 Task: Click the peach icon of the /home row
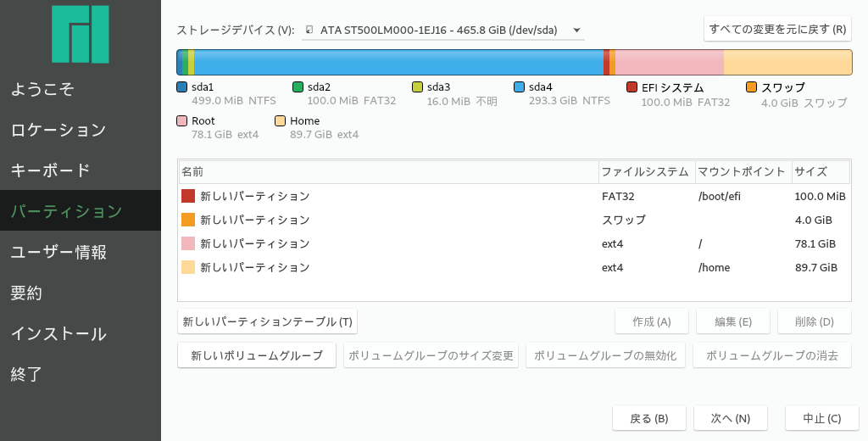click(x=188, y=268)
